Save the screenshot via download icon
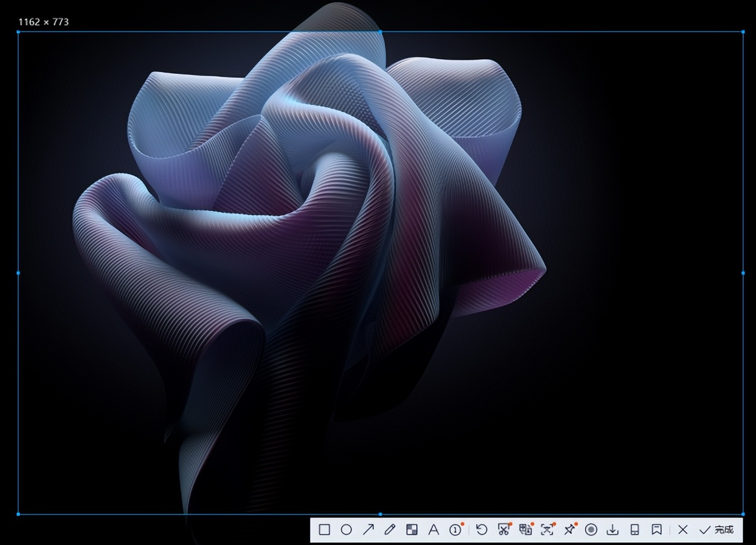756x545 pixels. (x=612, y=530)
